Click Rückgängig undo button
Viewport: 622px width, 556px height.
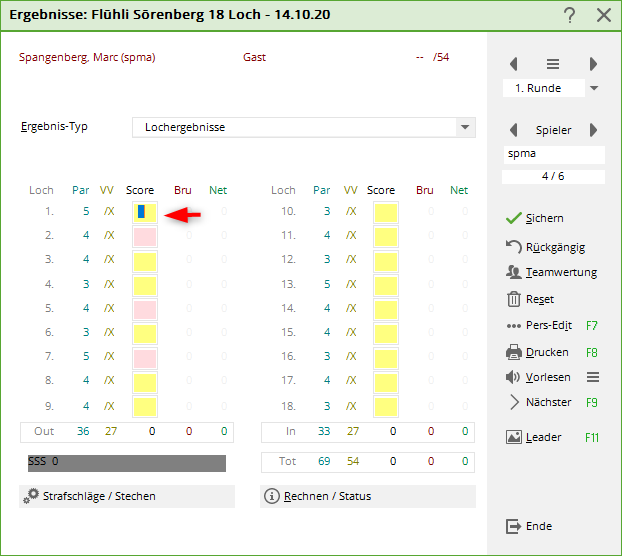click(x=546, y=246)
